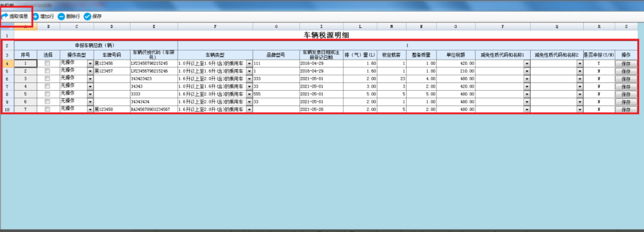
Task: Click 保存 button in row 序号 5
Action: point(626,94)
